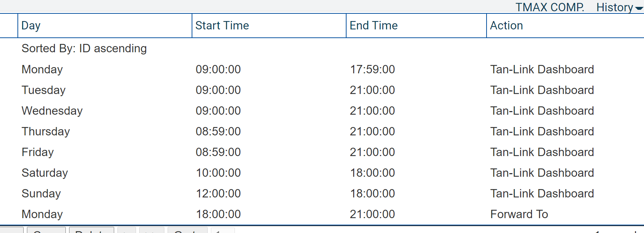
Task: Select the Saturday 10:00:00 entry
Action: pos(218,173)
